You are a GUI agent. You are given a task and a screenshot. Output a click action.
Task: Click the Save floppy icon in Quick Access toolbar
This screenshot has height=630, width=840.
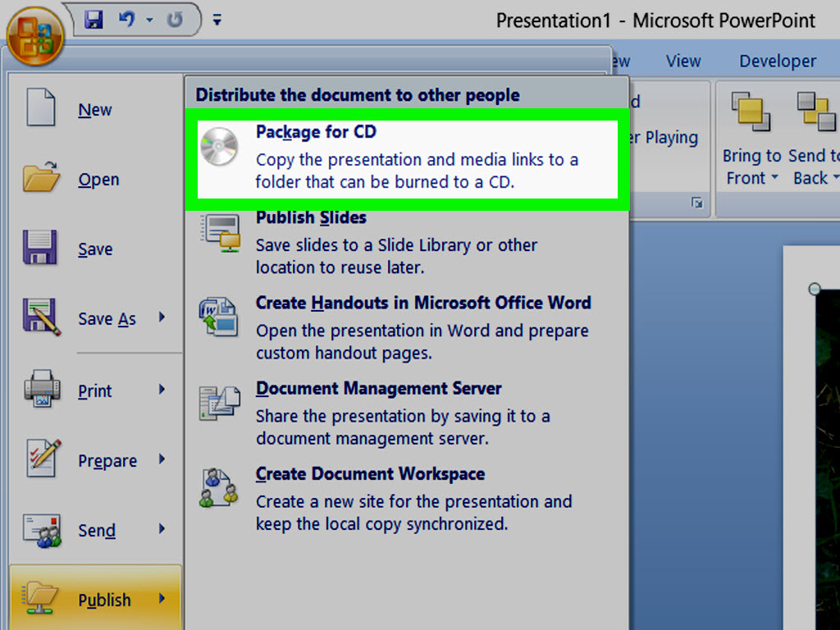pyautogui.click(x=94, y=20)
